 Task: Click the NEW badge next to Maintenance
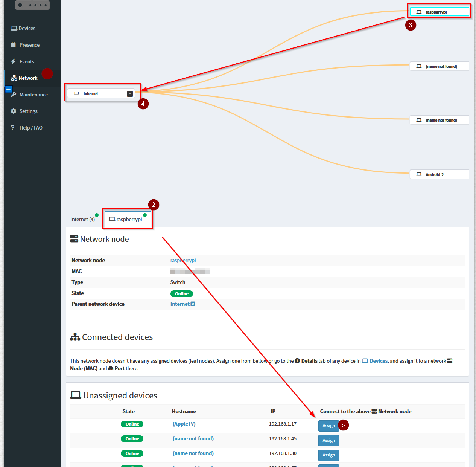tap(9, 89)
